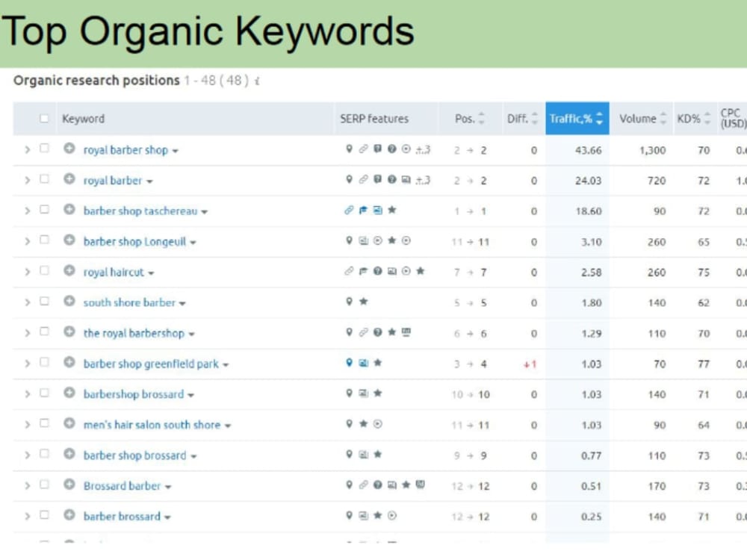
Task: Sort by the Volume column header
Action: (642, 119)
